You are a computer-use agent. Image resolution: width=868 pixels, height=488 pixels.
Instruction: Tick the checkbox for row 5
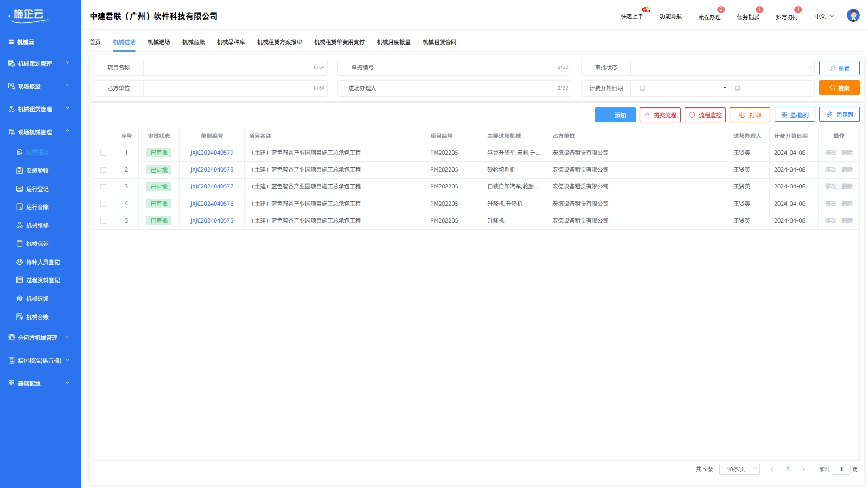103,221
